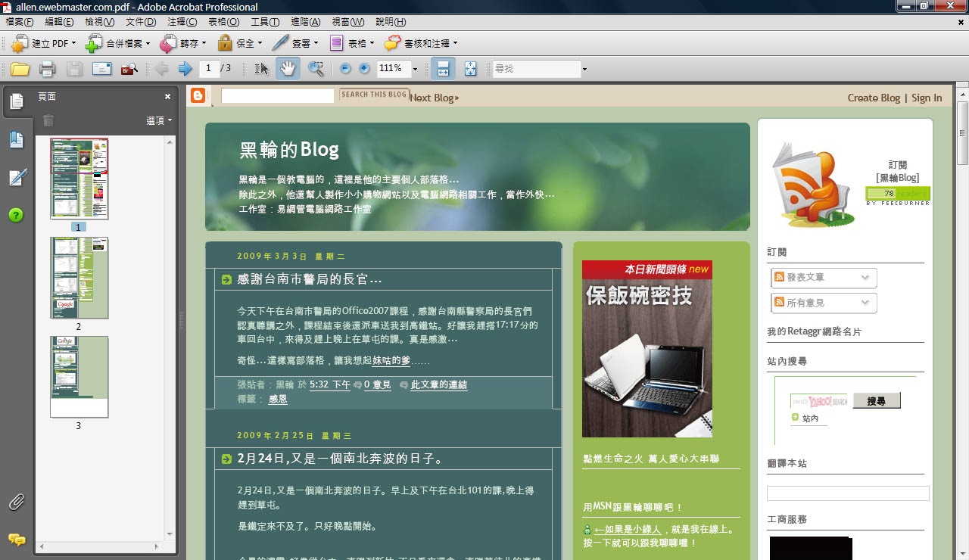This screenshot has height=560, width=969.
Task: Toggle the Pages navigation panel icon
Action: (17, 101)
